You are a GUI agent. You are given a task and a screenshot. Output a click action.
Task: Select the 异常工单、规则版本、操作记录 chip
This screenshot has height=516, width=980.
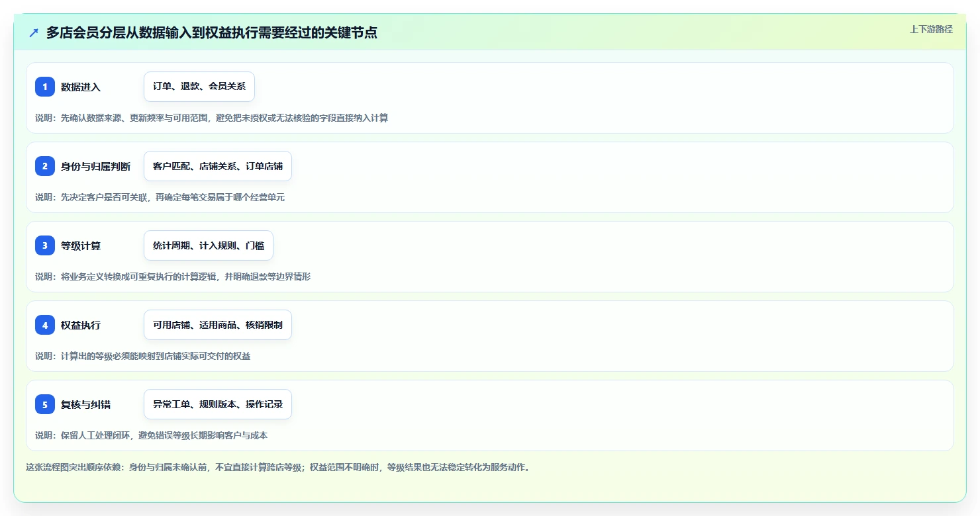pos(218,404)
